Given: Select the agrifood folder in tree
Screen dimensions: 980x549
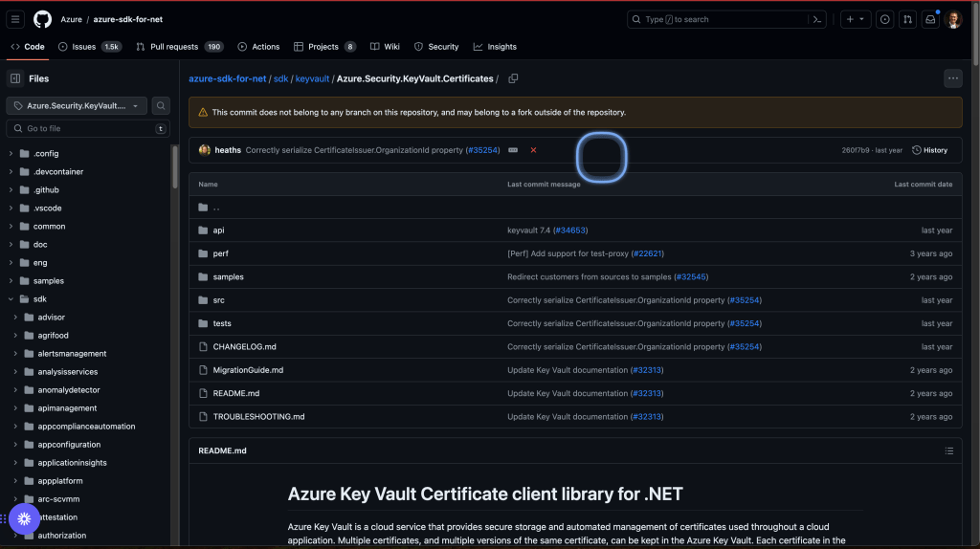Looking at the screenshot, I should [x=54, y=336].
